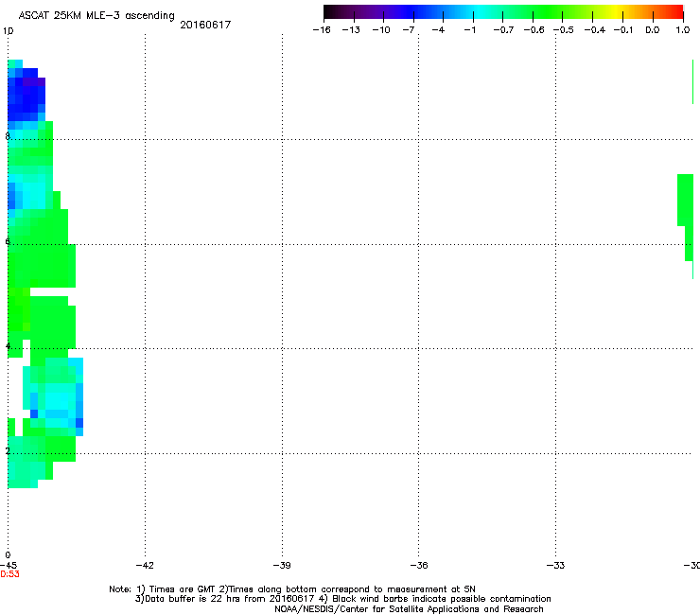Click colorbar label -7

pyautogui.click(x=409, y=30)
